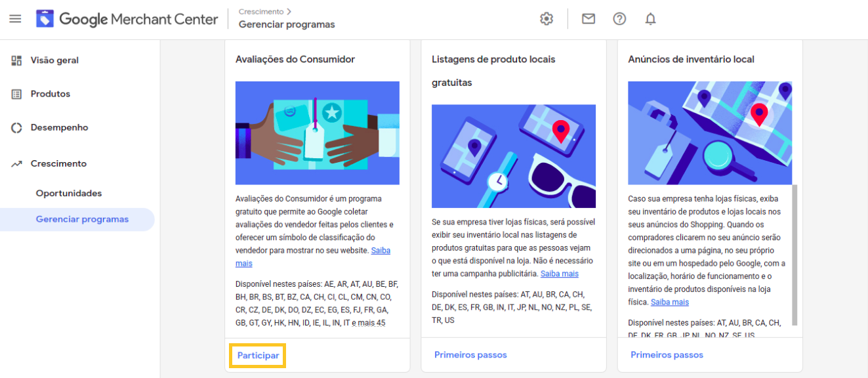Open the help question mark icon
Image resolution: width=868 pixels, height=378 pixels.
(x=619, y=19)
